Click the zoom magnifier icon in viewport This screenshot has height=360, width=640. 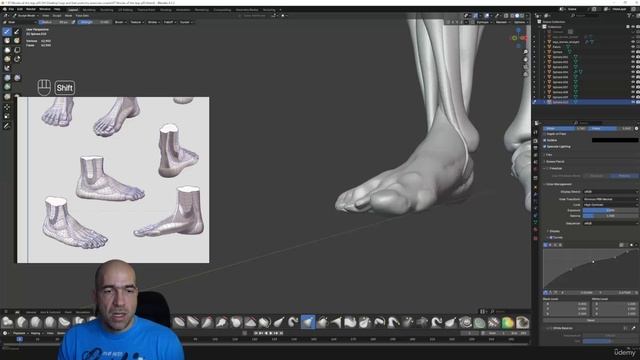526,52
